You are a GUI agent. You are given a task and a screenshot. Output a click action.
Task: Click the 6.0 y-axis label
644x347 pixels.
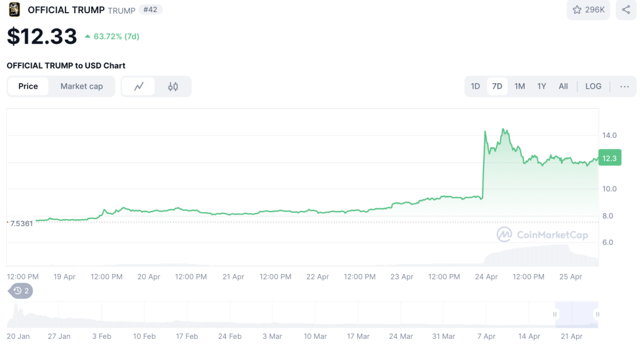[x=608, y=242]
